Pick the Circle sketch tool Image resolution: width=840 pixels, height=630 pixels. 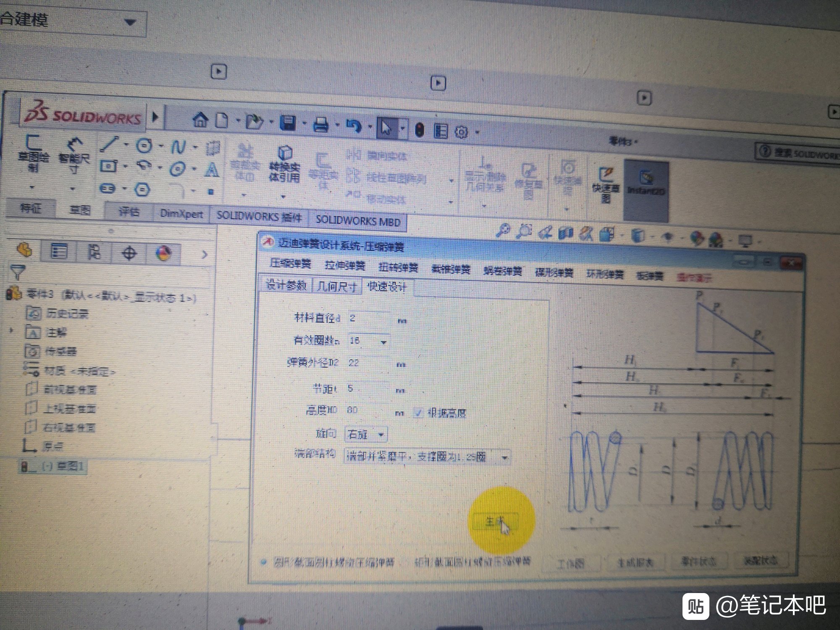point(145,146)
